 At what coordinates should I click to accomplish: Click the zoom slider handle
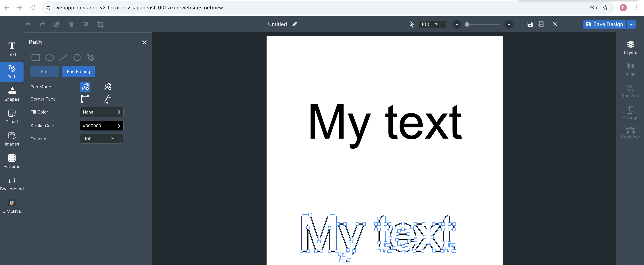point(467,24)
